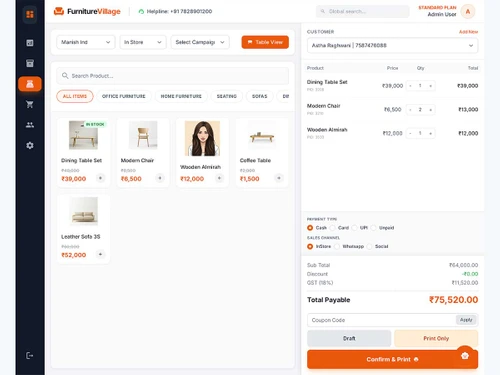Click the STANDARD PLAN label
500x375 pixels.
[437, 7]
